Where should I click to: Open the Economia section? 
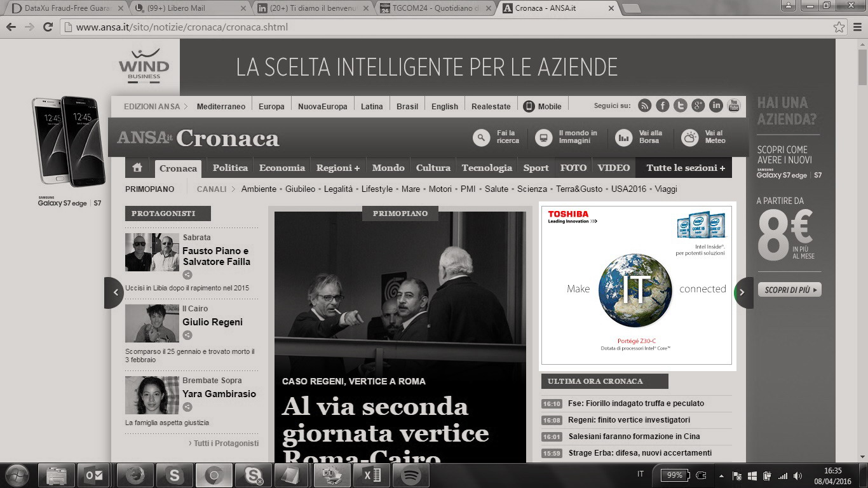point(282,168)
